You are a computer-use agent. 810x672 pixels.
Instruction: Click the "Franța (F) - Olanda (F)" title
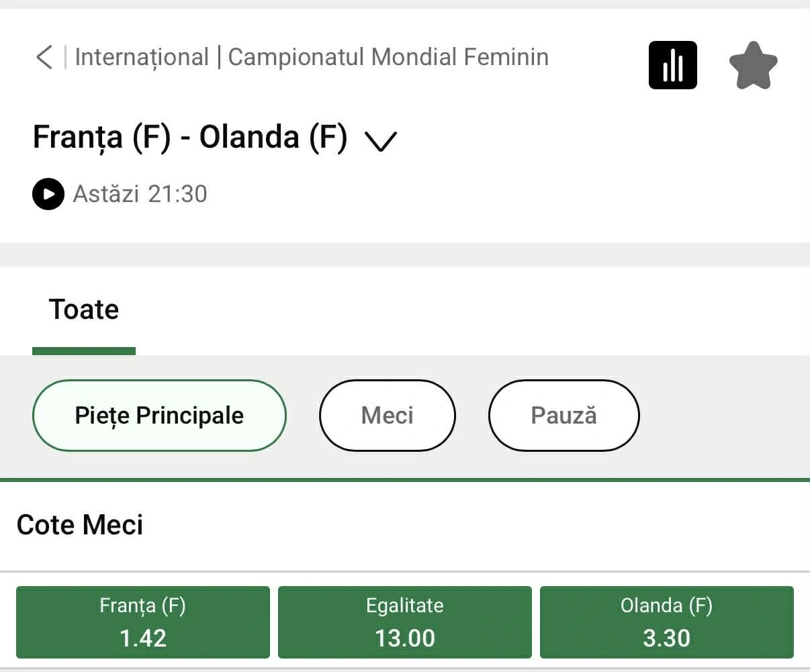coord(190,137)
